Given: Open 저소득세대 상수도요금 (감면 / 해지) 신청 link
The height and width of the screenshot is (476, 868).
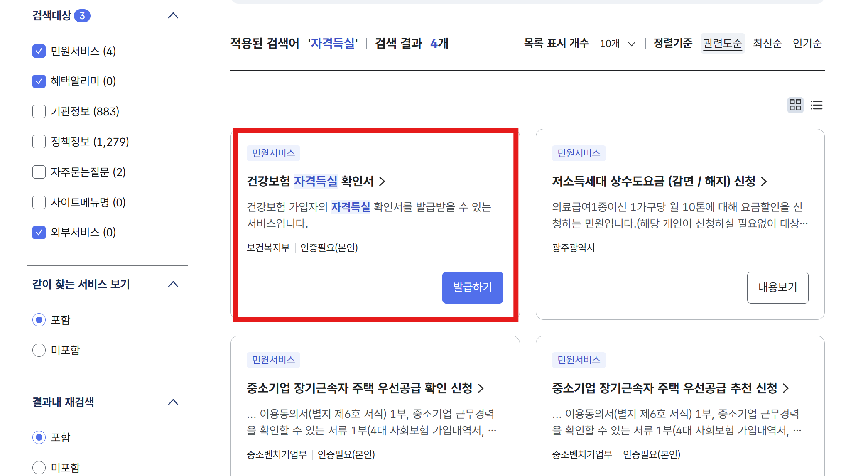Looking at the screenshot, I should [660, 181].
